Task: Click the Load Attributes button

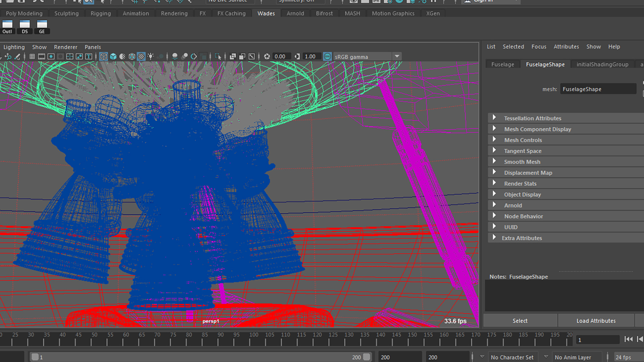Action: coord(596,321)
